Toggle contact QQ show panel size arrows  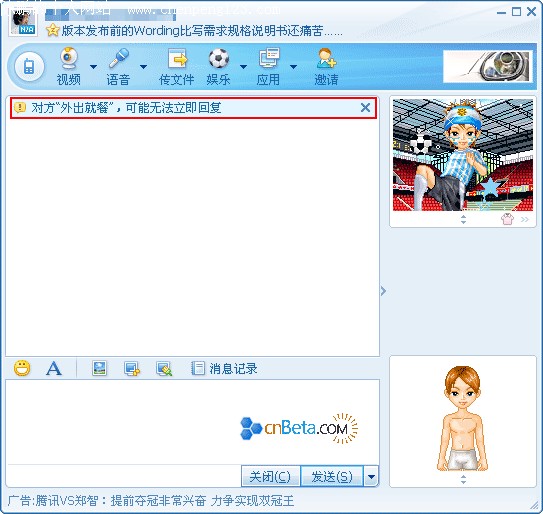[x=463, y=219]
